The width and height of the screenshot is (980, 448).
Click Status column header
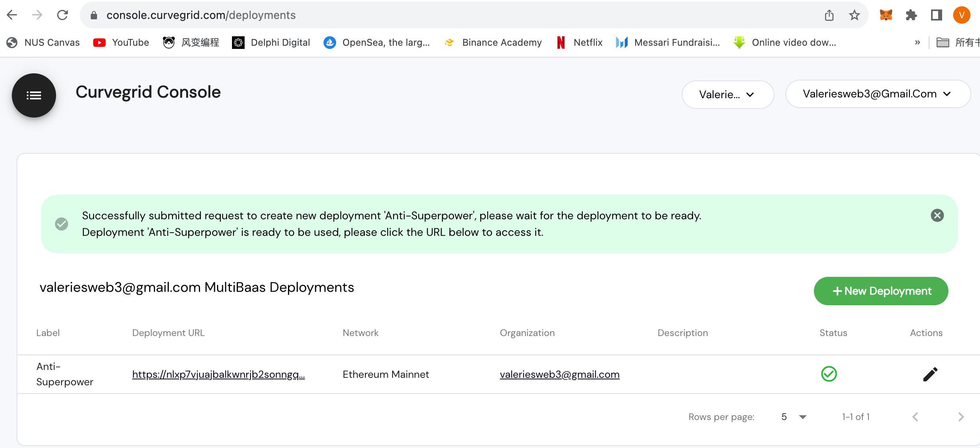tap(833, 333)
